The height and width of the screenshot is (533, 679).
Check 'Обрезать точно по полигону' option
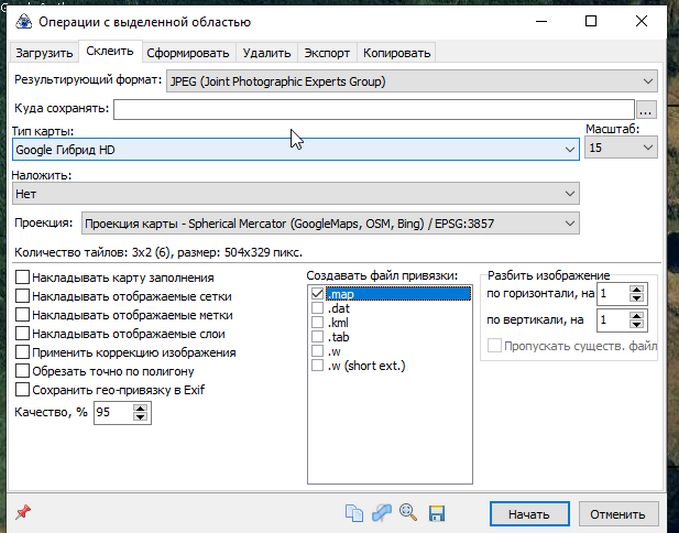pos(22,371)
